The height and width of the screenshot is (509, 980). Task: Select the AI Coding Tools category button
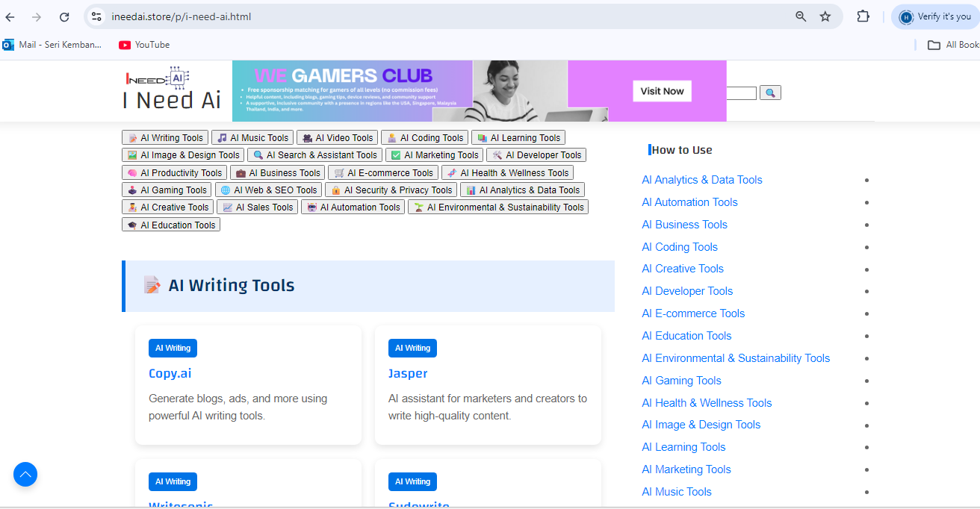coord(424,138)
